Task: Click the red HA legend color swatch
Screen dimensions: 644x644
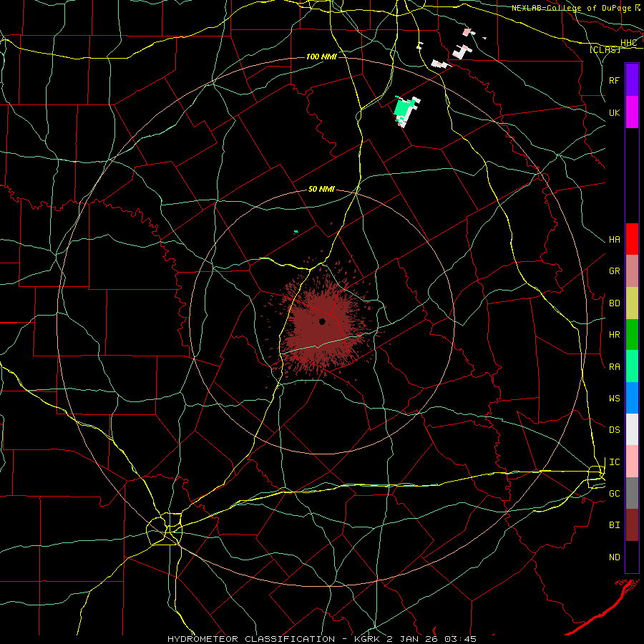Action: point(632,239)
